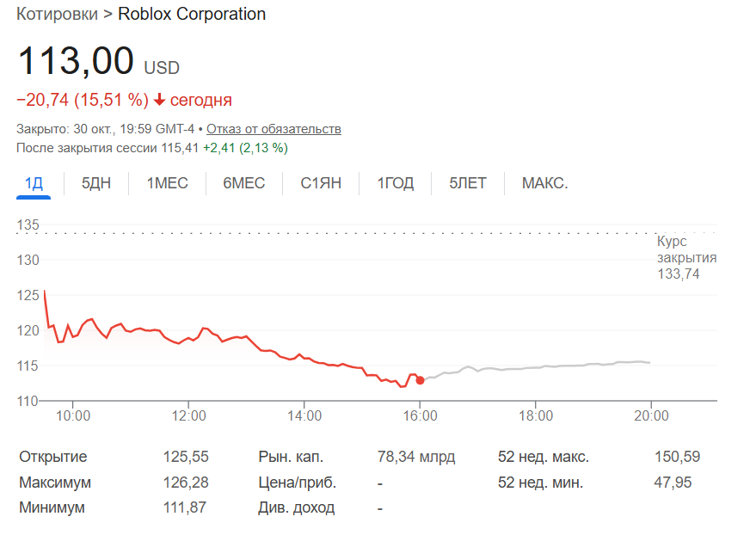
Task: Switch chart to the 1ГОД tab
Action: coord(396,183)
